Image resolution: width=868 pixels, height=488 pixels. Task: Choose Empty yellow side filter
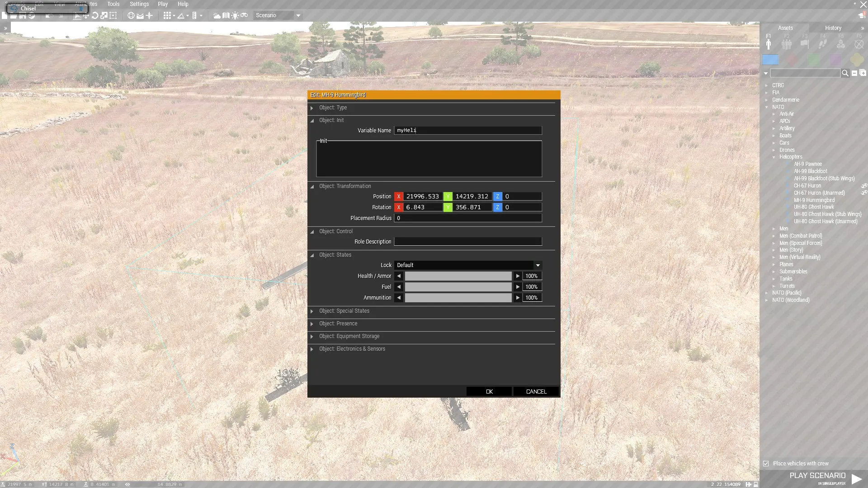tap(857, 60)
